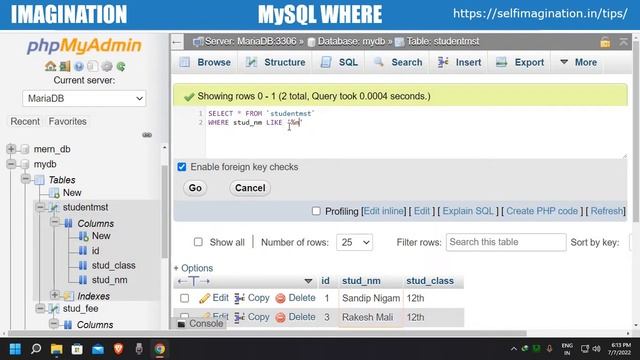Check the Show all checkbox

pyautogui.click(x=198, y=242)
